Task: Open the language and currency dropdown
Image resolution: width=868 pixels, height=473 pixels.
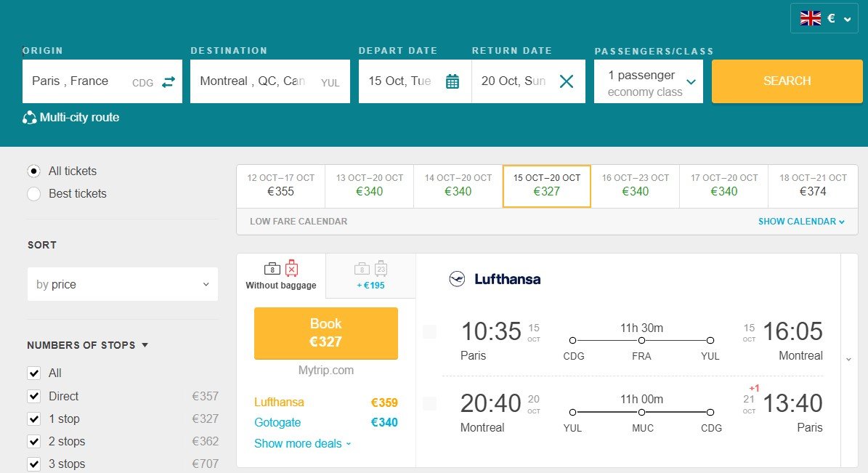Action: (824, 19)
